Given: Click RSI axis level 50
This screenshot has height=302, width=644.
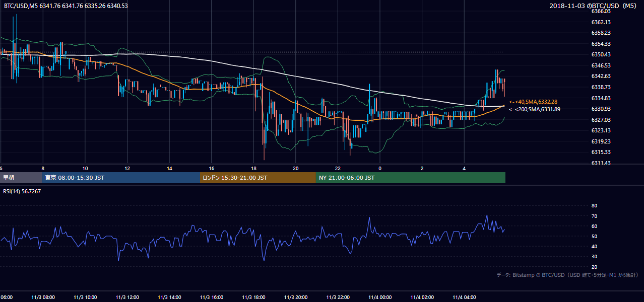Looking at the screenshot, I should click(594, 236).
